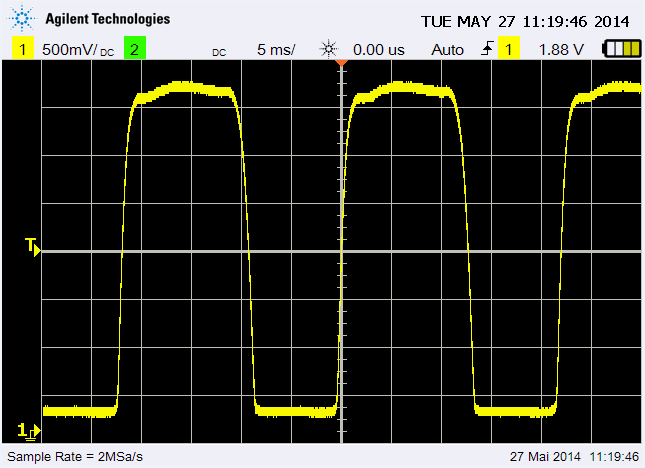Click the Sample Rate = 2MSa/s text
This screenshot has width=645, height=468.
click(x=75, y=457)
